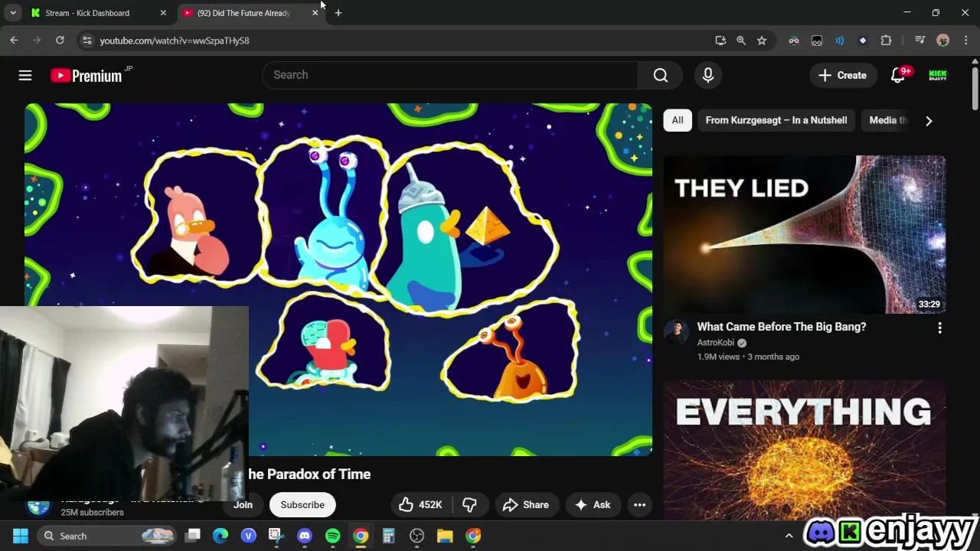Image resolution: width=980 pixels, height=551 pixels.
Task: Select the All filter chip
Action: (678, 120)
